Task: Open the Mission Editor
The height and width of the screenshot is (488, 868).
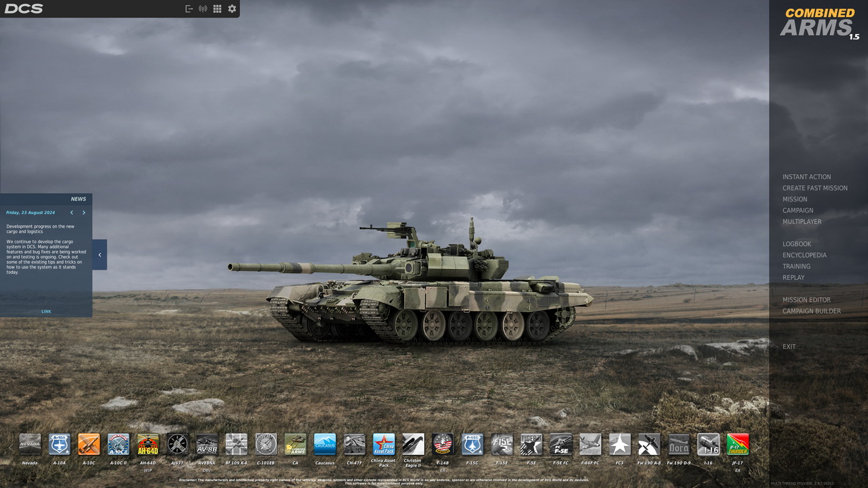Action: 806,300
